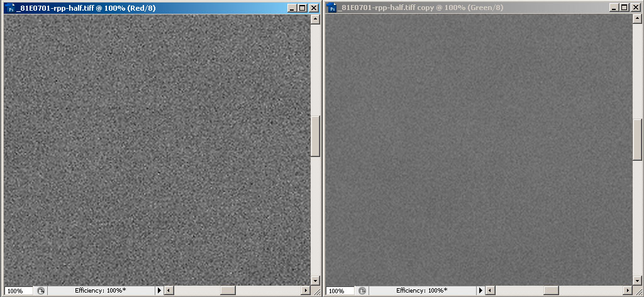Click the zoom percentage field in the Green/8 window

point(340,291)
